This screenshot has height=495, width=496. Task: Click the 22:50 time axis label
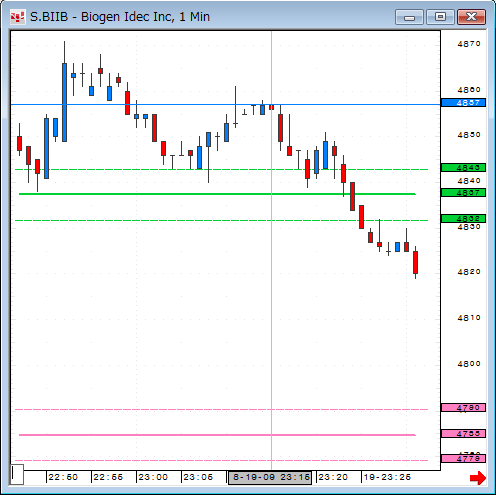coord(63,477)
